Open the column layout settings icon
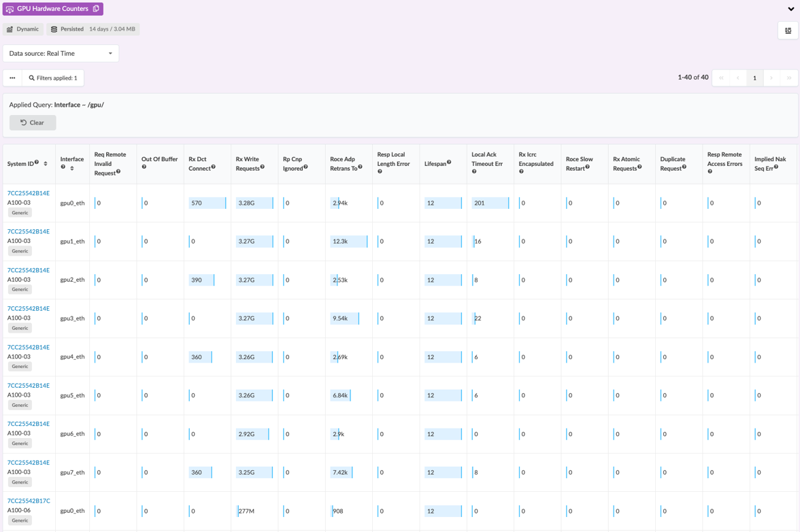The height and width of the screenshot is (532, 800). [x=788, y=31]
